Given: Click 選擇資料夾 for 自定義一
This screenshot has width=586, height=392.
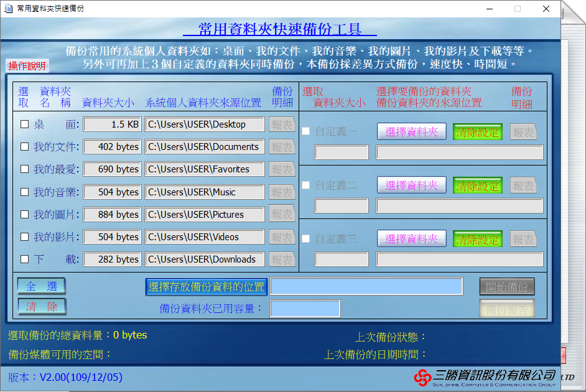Looking at the screenshot, I should pyautogui.click(x=411, y=132).
